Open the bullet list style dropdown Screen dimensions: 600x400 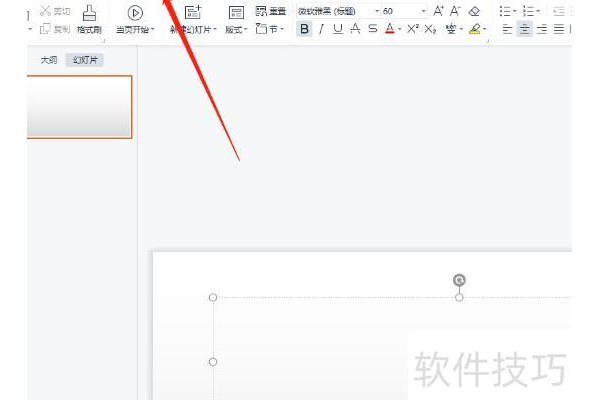coord(514,11)
